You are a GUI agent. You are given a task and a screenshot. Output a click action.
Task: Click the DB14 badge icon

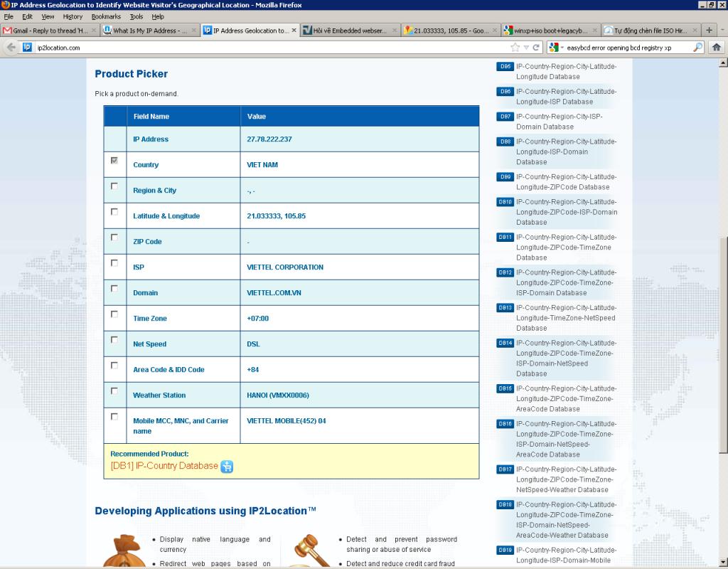pyautogui.click(x=505, y=344)
